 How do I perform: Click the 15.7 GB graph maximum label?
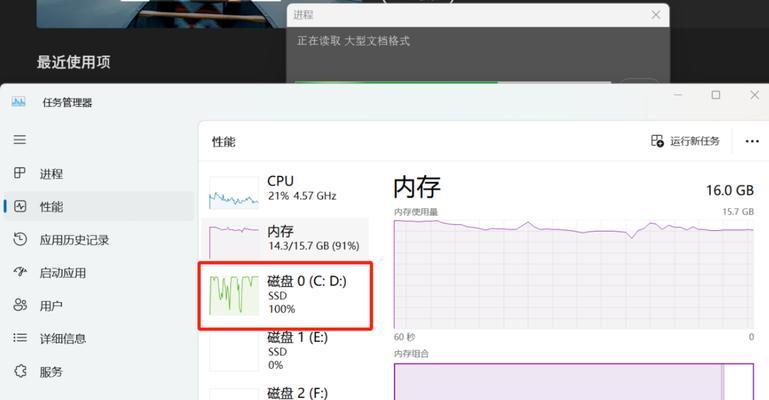pos(738,212)
